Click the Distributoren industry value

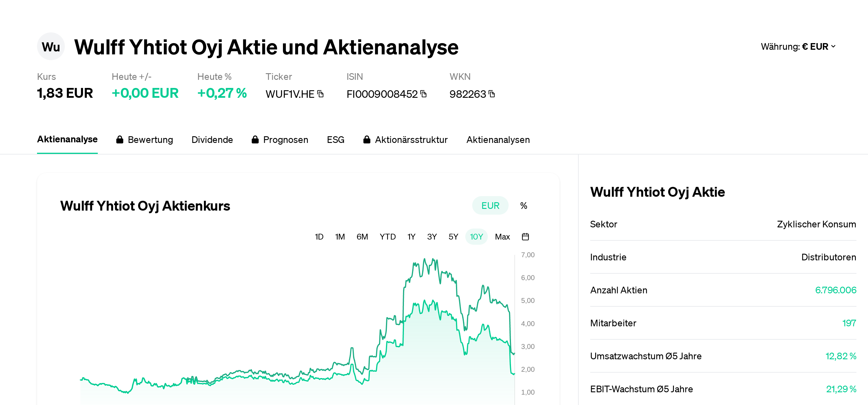[x=829, y=257]
